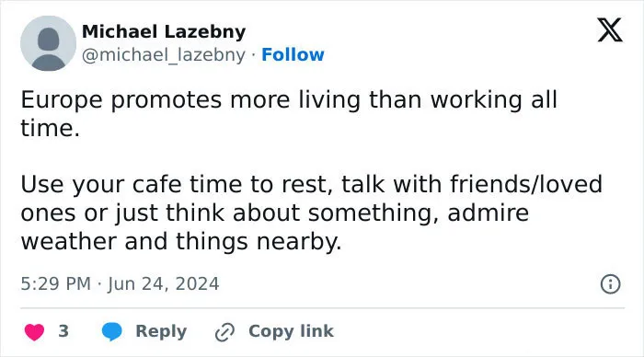Open the Michael Lazebny display name

tap(164, 31)
